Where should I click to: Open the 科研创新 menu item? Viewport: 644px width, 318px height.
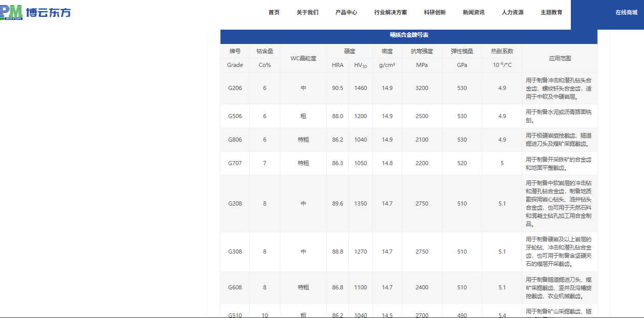435,12
